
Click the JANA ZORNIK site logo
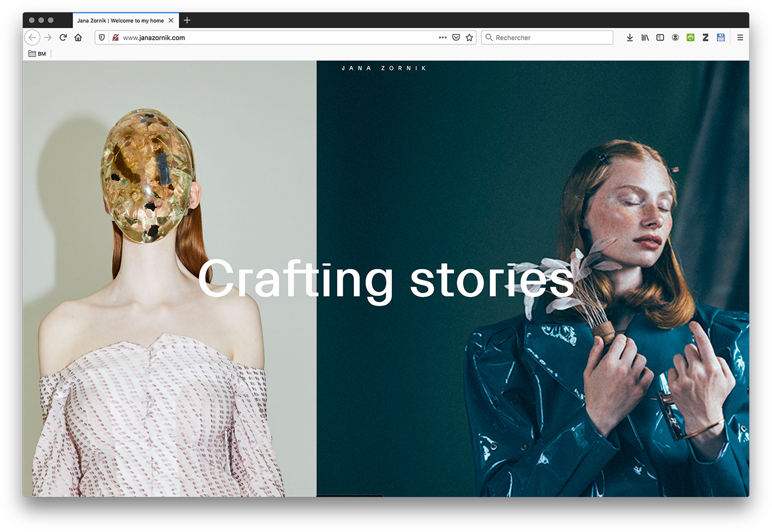click(x=384, y=68)
